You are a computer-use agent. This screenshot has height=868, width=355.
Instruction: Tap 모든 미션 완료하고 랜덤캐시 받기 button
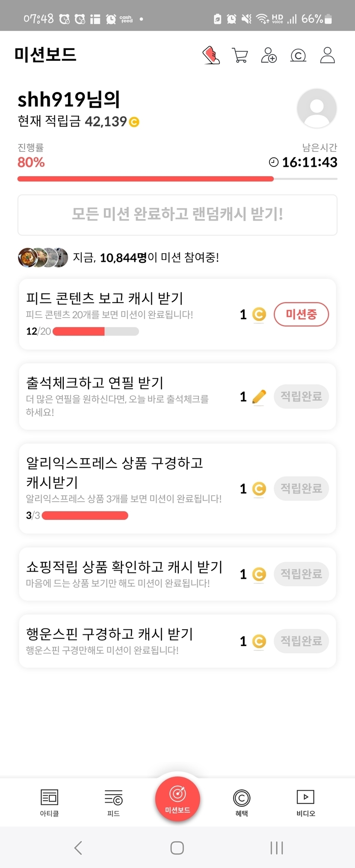[177, 215]
